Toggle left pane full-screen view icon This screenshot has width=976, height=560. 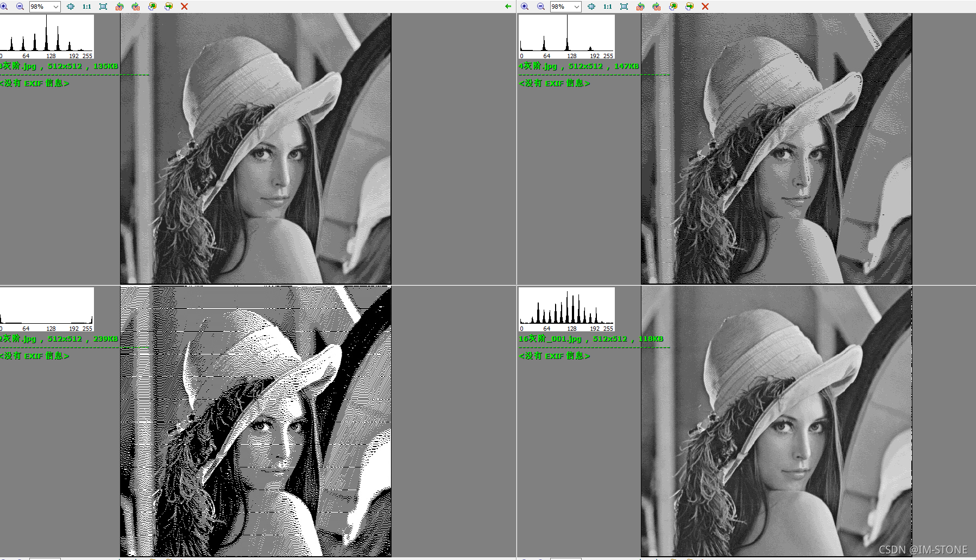click(x=103, y=7)
